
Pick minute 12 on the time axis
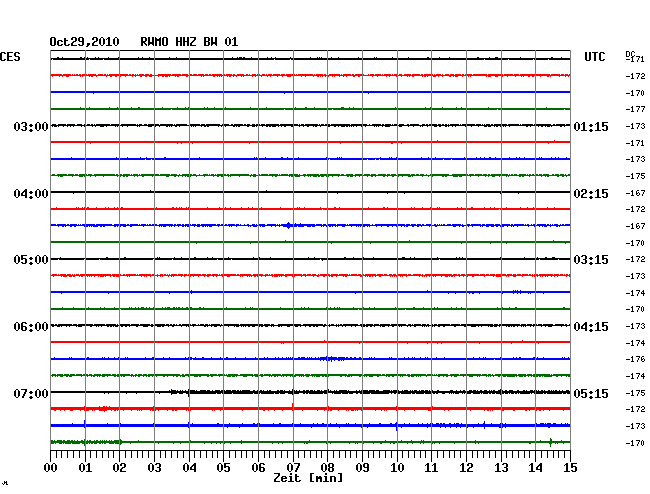coord(466,467)
